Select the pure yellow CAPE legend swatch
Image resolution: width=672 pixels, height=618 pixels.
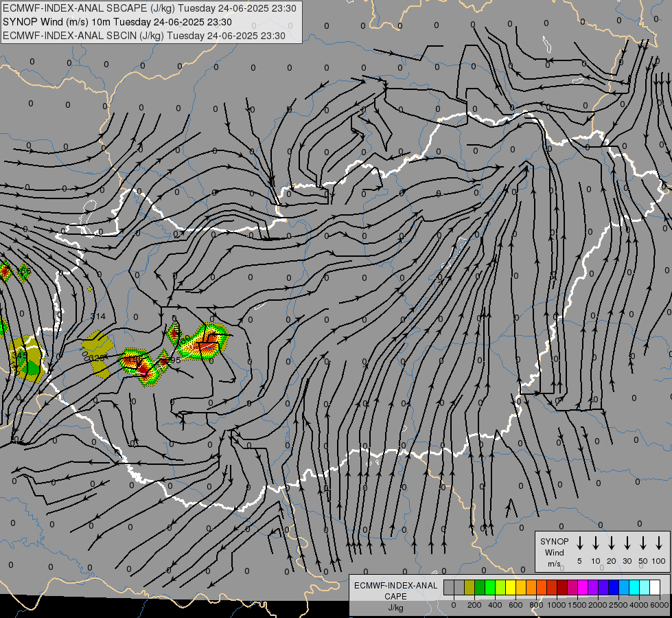(511, 587)
